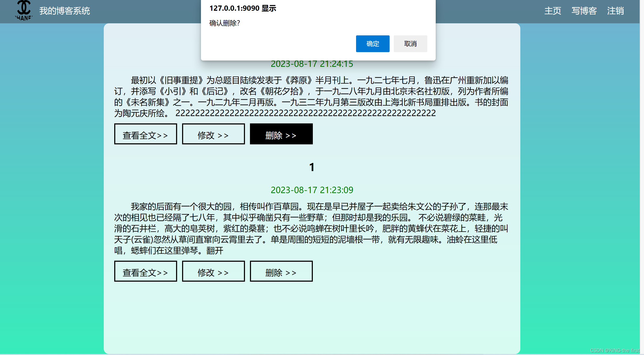Click the timestamp 2023-08-17 21:24:15
This screenshot has height=355, width=644.
pyautogui.click(x=312, y=64)
